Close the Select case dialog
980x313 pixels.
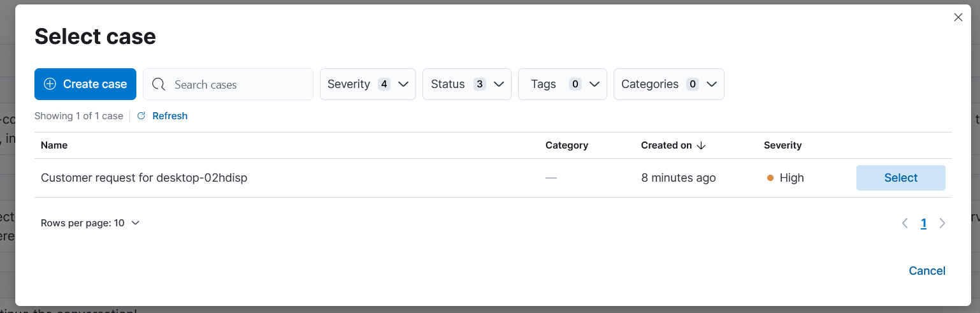958,18
